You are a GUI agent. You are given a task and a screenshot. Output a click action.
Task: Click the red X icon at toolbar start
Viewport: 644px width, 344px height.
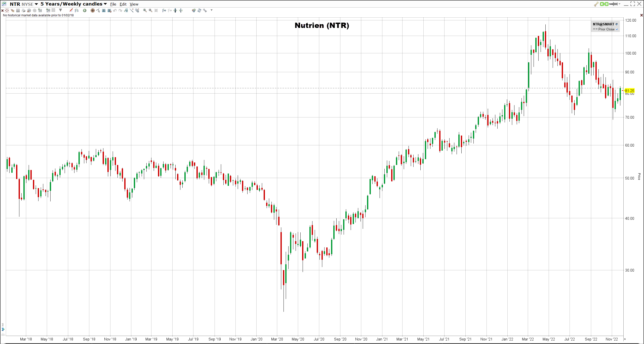click(2, 11)
